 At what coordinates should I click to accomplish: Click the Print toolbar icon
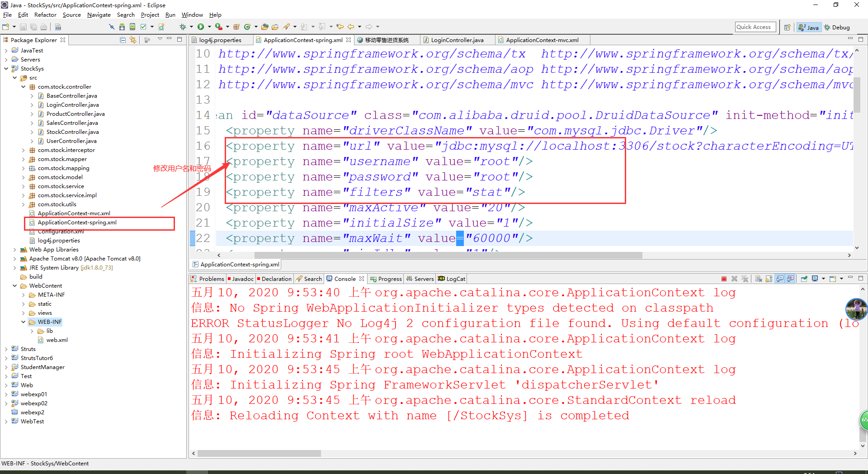43,27
